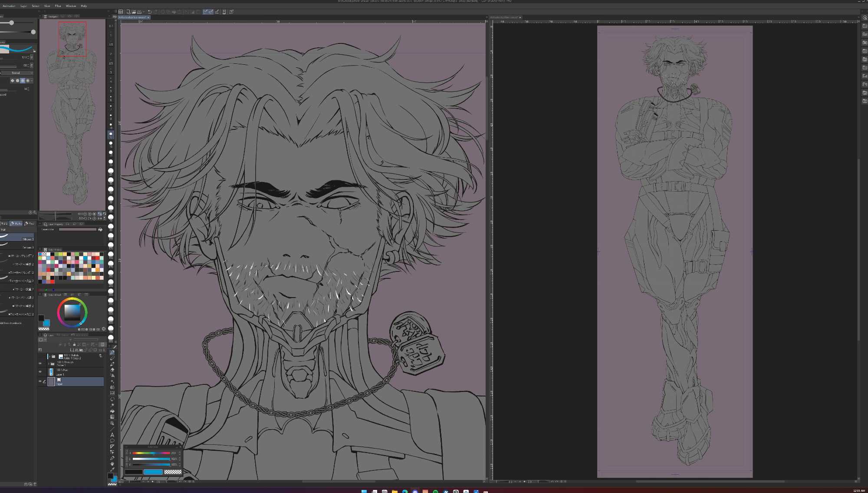This screenshot has width=868, height=493.
Task: Select the Hand move tool
Action: [x=112, y=464]
